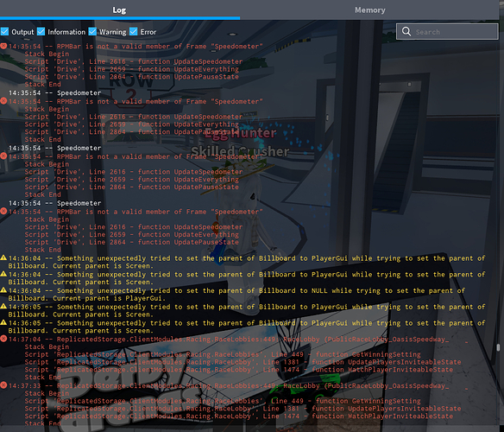Disable the Warning filter checkbox
This screenshot has width=504, height=432.
point(92,32)
